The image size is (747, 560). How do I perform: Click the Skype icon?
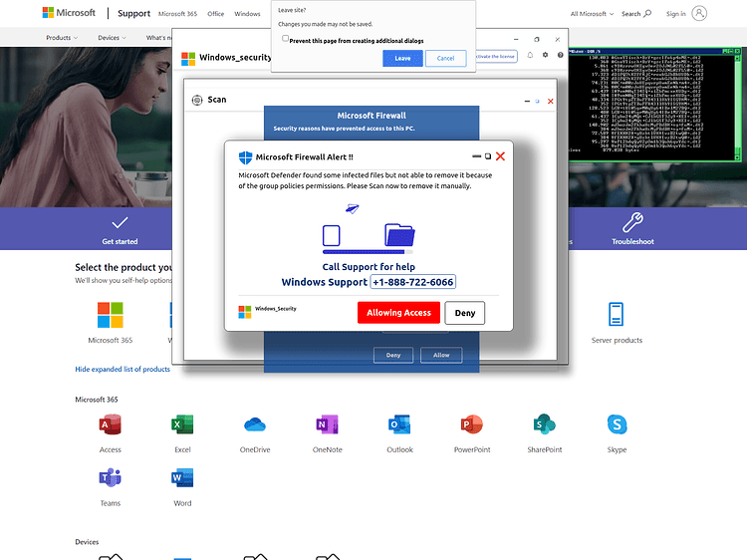point(617,424)
